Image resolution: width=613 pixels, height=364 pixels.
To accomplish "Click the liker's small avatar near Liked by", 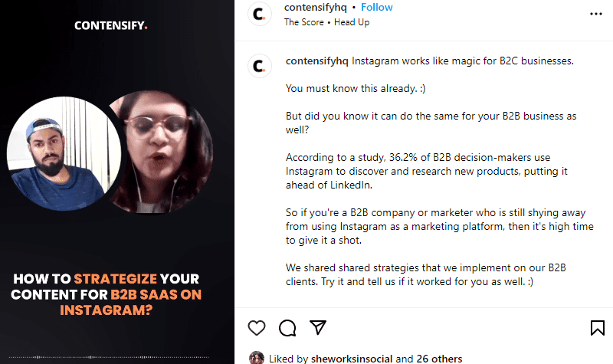I will [257, 358].
